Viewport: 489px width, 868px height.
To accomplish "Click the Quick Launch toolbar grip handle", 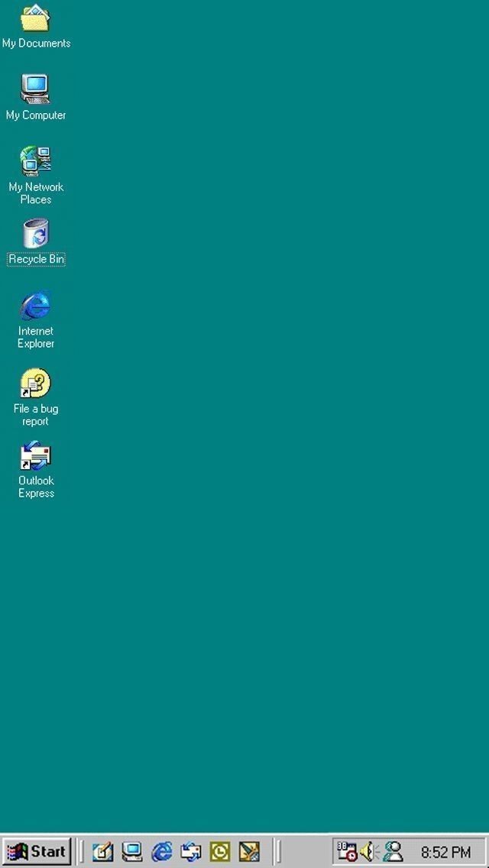I will 81,851.
